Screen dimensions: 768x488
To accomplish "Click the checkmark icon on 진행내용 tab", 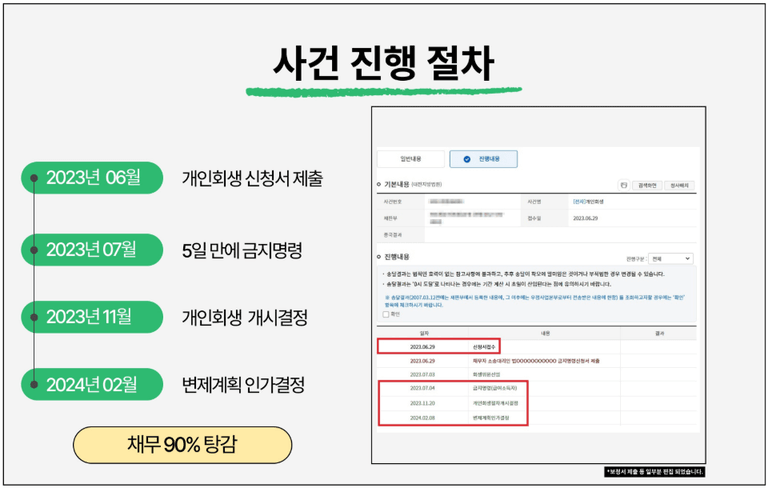I will click(x=468, y=158).
